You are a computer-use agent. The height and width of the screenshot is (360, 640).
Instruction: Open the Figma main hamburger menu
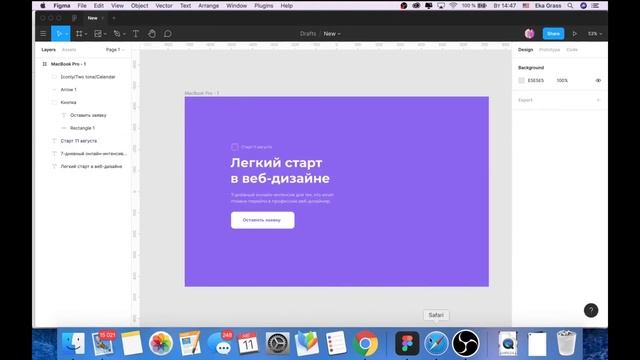point(43,34)
